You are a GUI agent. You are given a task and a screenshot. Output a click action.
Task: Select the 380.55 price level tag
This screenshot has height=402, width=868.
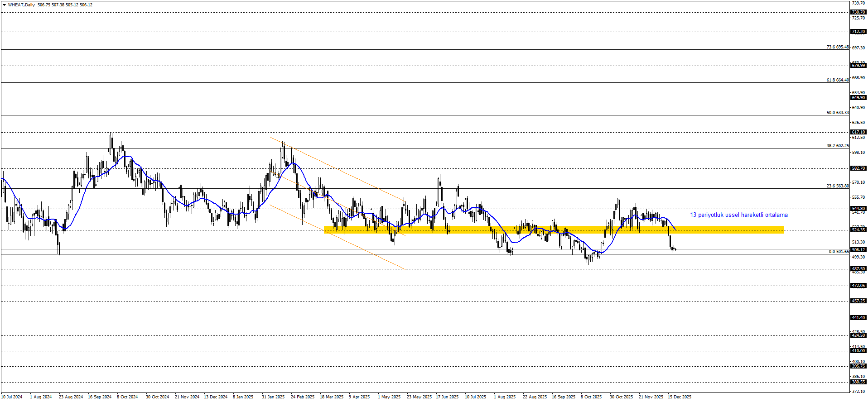pyautogui.click(x=858, y=382)
